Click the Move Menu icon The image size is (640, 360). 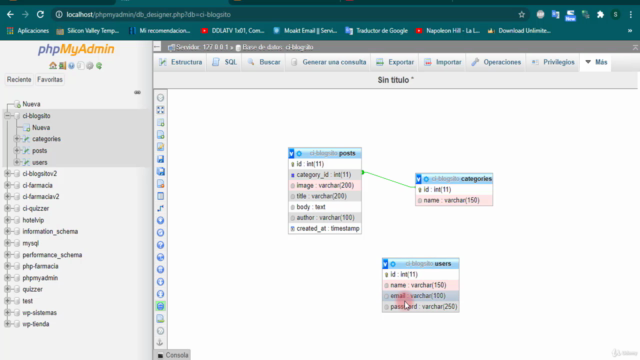pos(160,331)
